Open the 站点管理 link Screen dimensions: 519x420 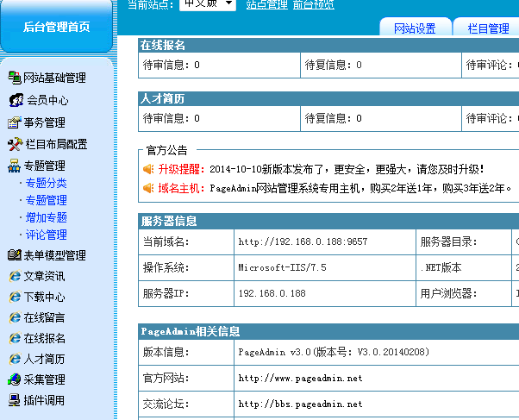(266, 5)
